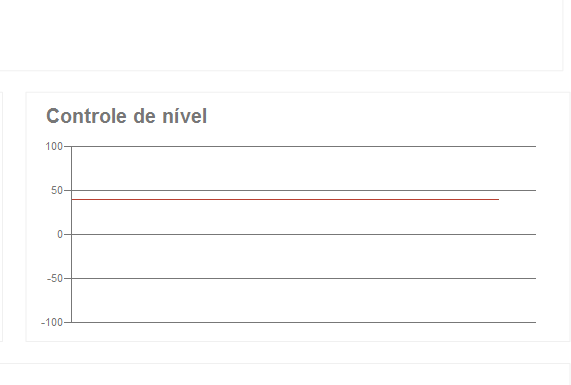Click the gridline at value 50
Viewport: 571px width, 385px height.
pyautogui.click(x=304, y=190)
